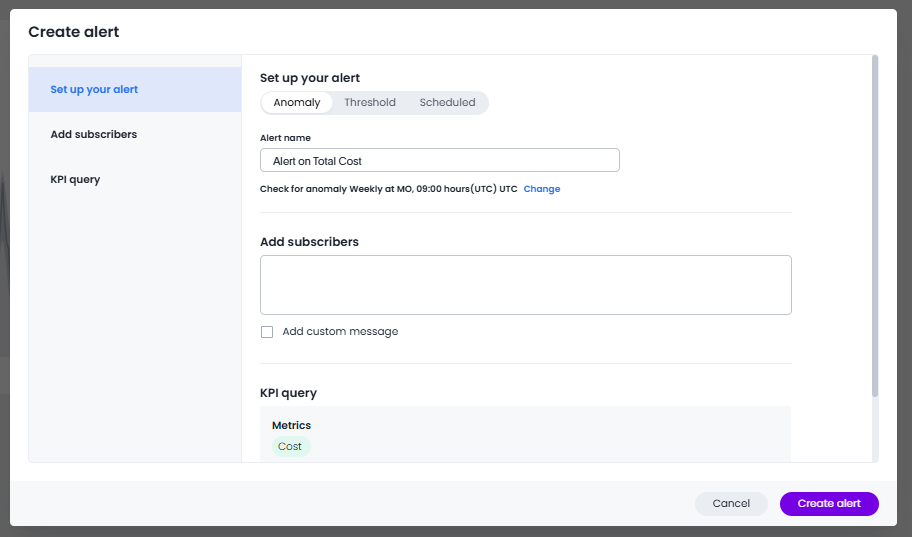This screenshot has width=912, height=537.
Task: Click the dialog vertical scrollbar
Action: click(x=875, y=226)
